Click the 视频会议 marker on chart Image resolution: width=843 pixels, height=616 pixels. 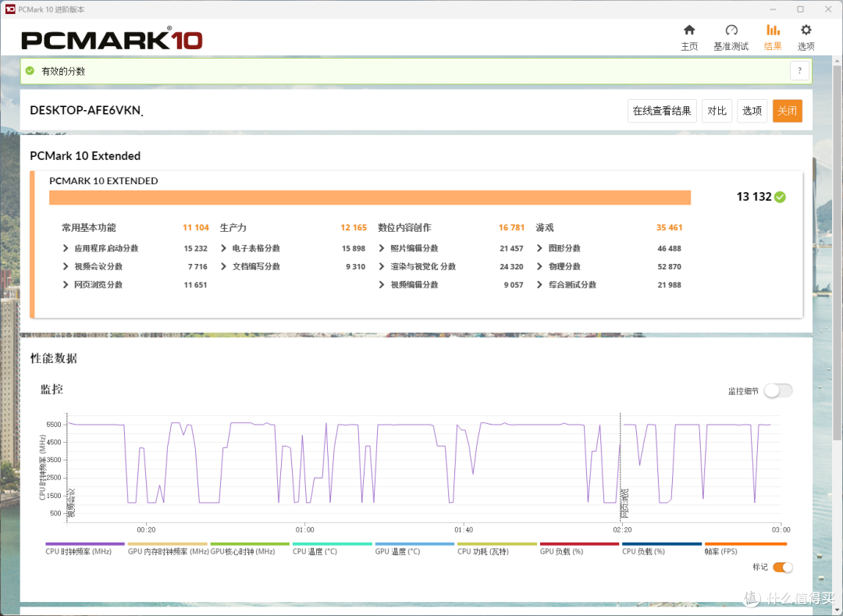pyautogui.click(x=72, y=503)
